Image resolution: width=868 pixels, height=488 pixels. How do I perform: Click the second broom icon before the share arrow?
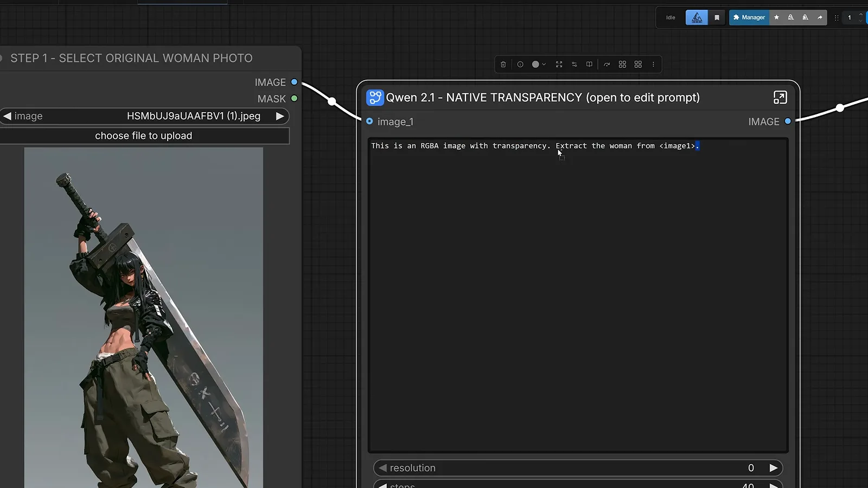click(805, 17)
